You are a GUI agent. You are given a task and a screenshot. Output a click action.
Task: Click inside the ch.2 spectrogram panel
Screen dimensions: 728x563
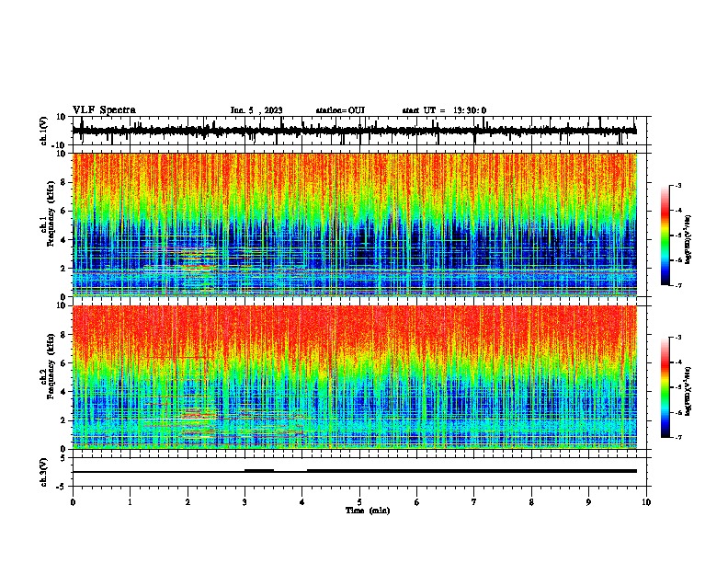[355, 377]
